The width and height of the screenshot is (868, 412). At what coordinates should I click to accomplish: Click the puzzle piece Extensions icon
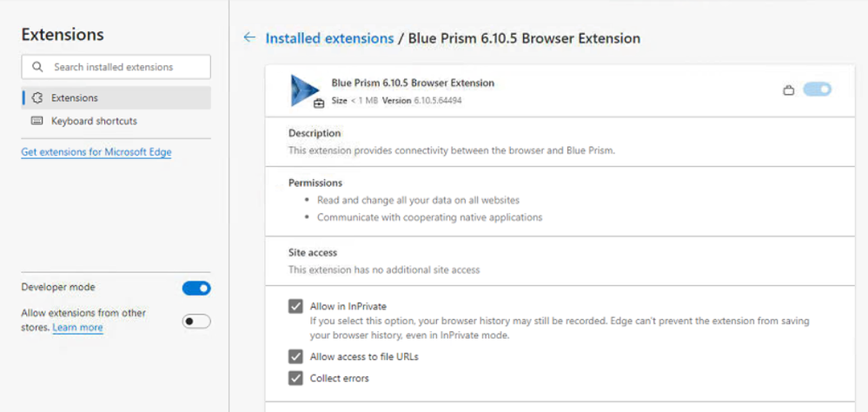click(37, 98)
